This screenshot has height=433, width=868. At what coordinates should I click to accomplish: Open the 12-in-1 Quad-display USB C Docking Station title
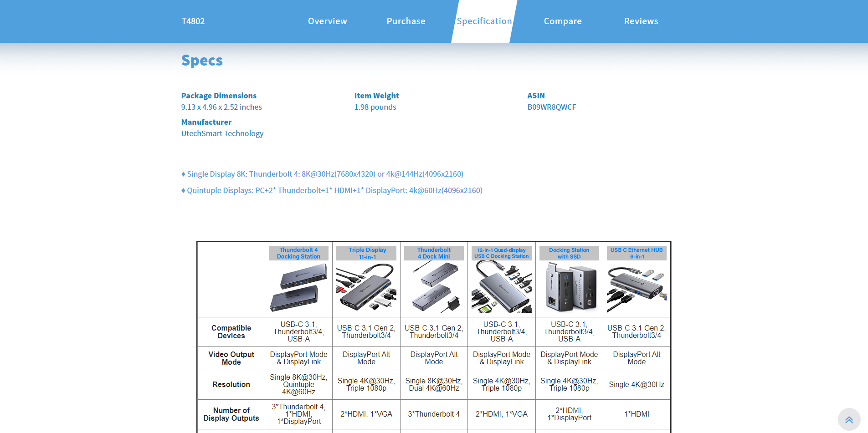coord(502,253)
